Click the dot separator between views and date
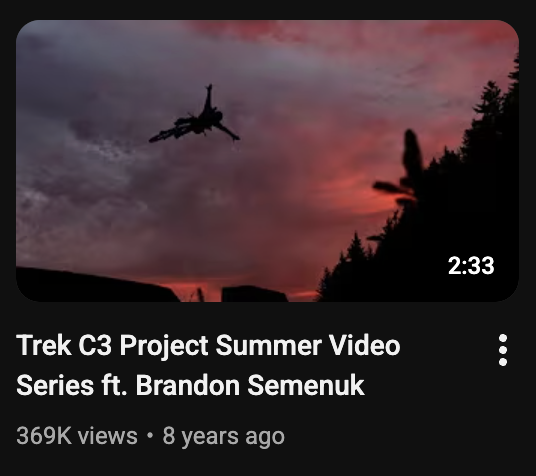The image size is (536, 476). 150,436
